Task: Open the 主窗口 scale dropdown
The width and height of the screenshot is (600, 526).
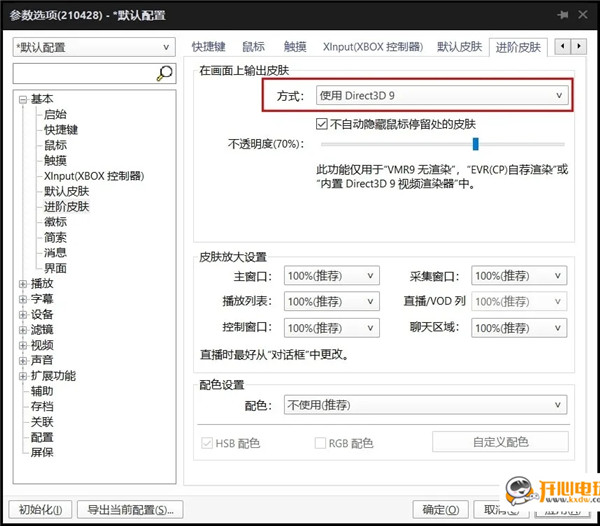Action: [x=332, y=276]
